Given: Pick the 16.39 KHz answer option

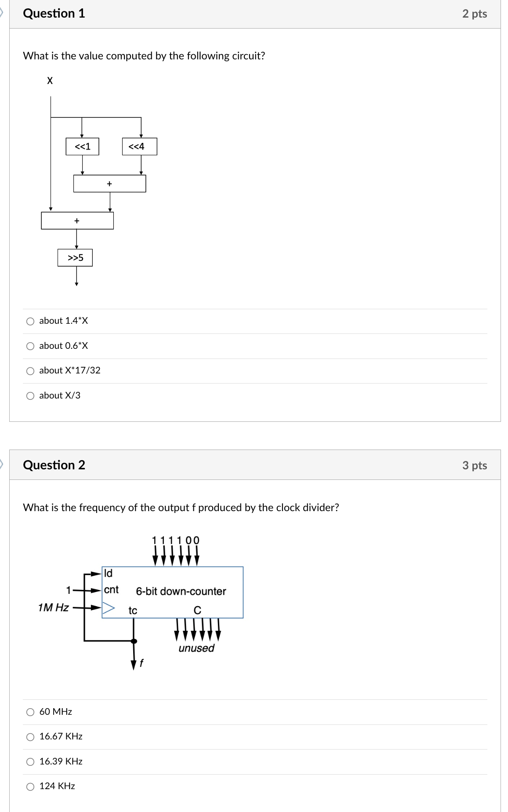Looking at the screenshot, I should 30,761.
